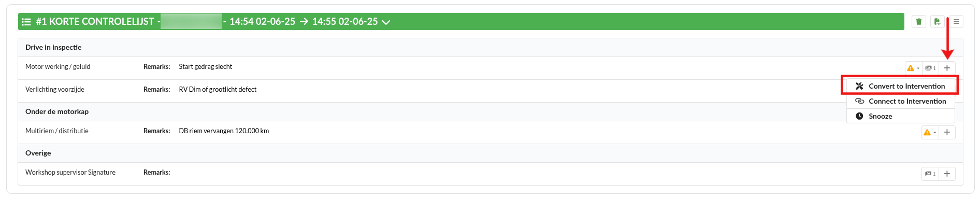Click plus button on Workshop supervisor Signature row

(947, 174)
